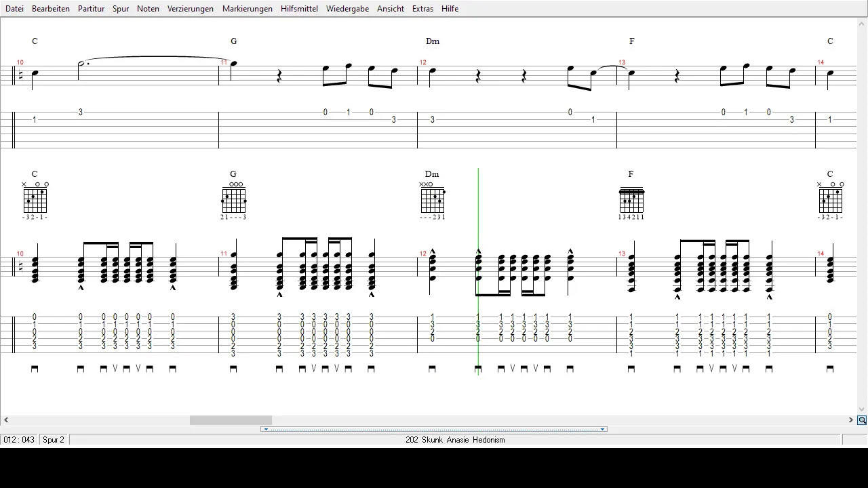Viewport: 868px width, 488px height.
Task: Open the Hilfsmittel menu
Action: pos(299,9)
